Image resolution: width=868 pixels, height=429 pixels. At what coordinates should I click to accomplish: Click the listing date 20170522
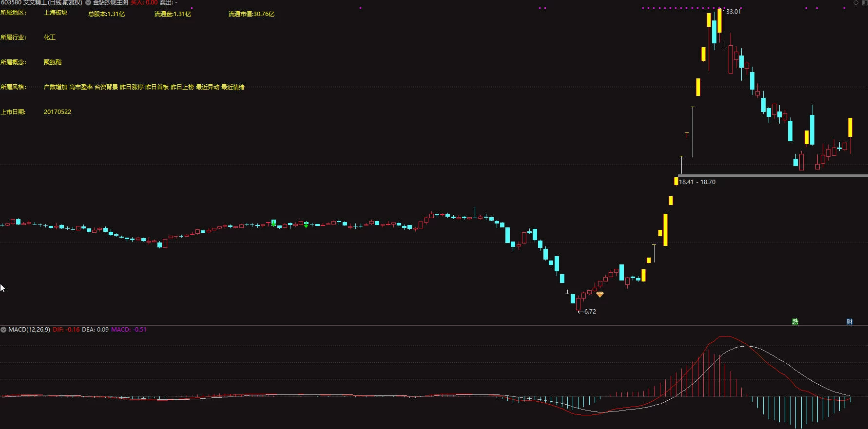point(58,112)
